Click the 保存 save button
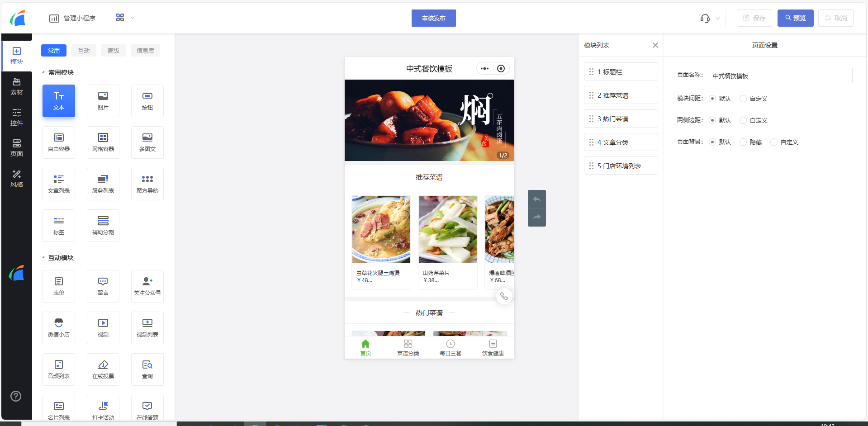The image size is (868, 426). [x=754, y=18]
